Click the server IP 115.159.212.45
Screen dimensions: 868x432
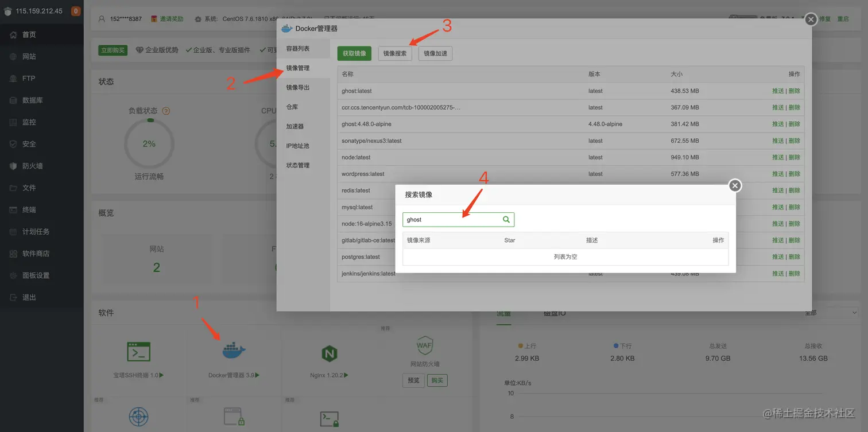[x=39, y=11]
